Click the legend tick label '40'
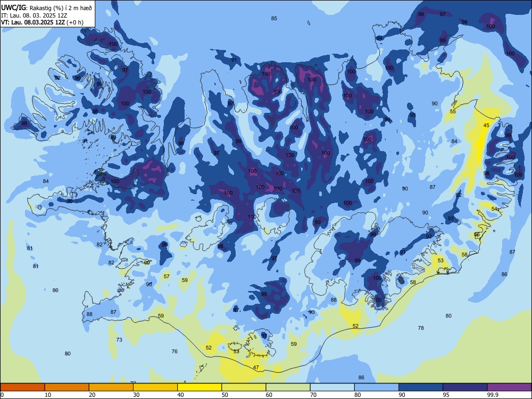Image resolution: width=532 pixels, height=399 pixels. tap(180, 395)
